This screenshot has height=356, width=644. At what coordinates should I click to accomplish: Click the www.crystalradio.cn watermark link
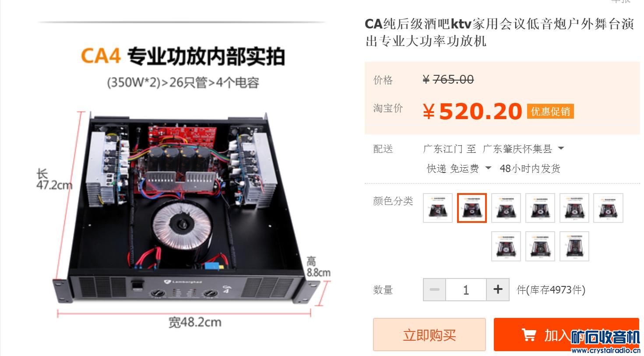click(606, 350)
